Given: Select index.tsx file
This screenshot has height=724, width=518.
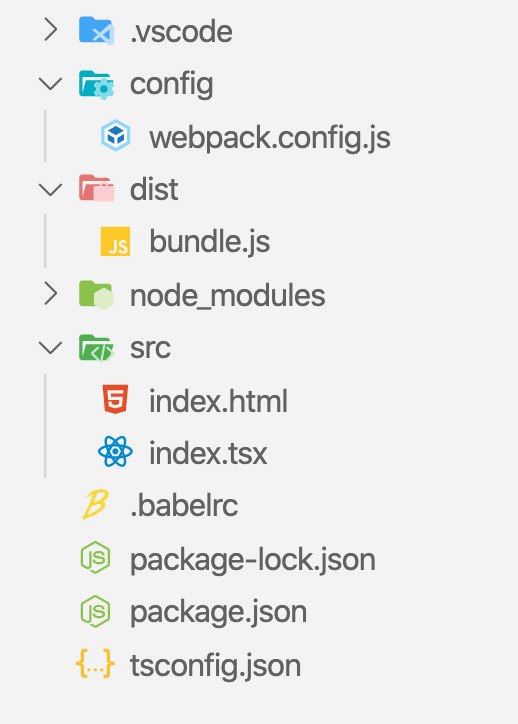Looking at the screenshot, I should point(208,453).
